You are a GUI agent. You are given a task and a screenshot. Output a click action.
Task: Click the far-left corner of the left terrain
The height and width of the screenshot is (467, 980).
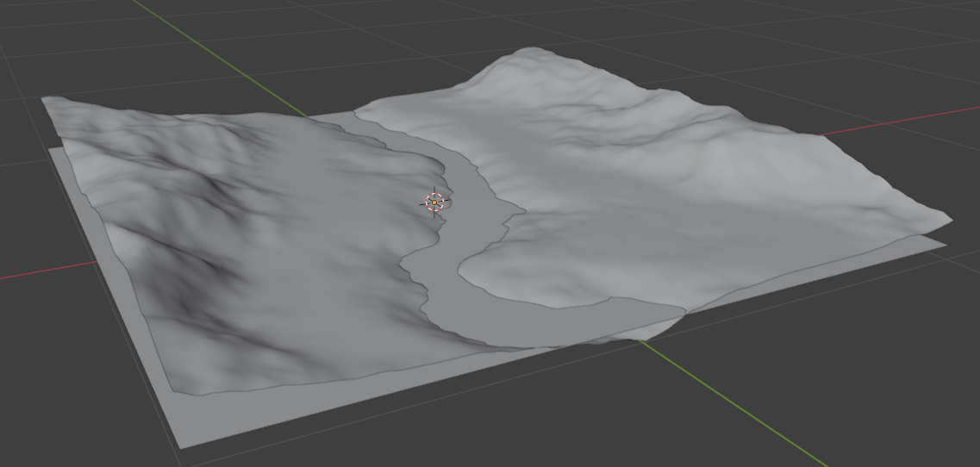click(x=45, y=100)
